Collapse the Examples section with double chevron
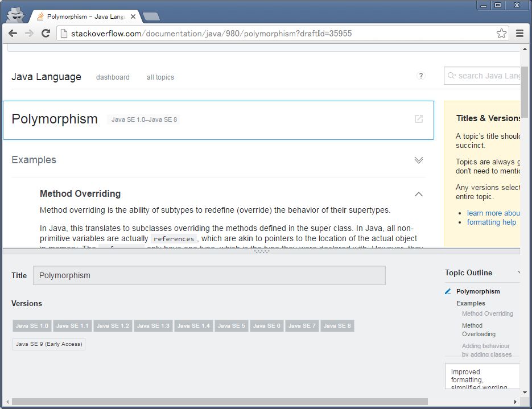 [x=419, y=160]
